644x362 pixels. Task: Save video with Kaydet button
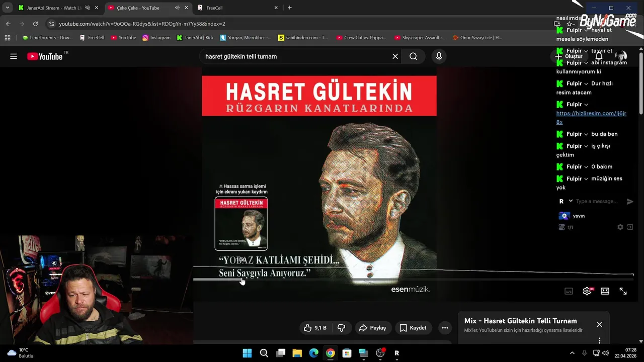click(x=413, y=328)
